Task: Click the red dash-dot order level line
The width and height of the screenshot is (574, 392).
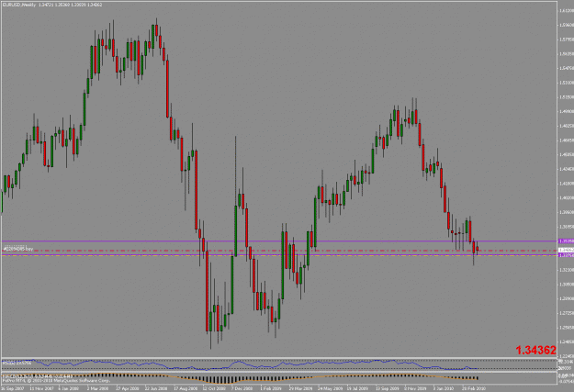Action: pyautogui.click(x=278, y=251)
